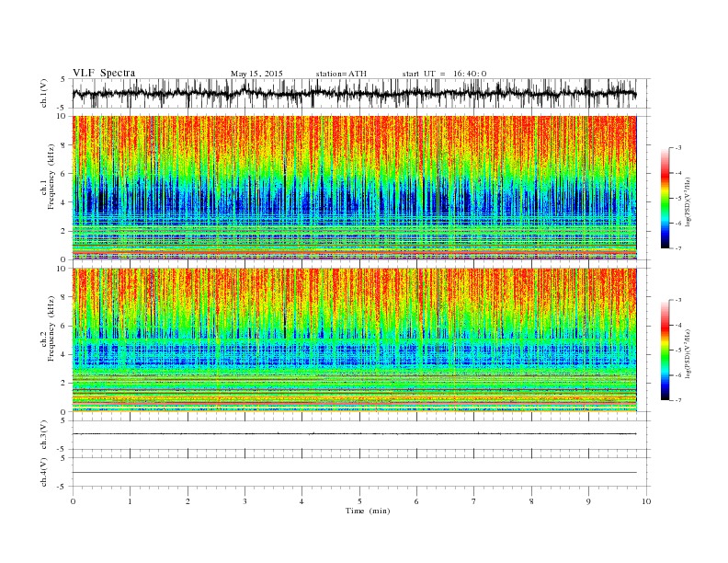Viewport: 728px width, 563px height.
Task: Click the time axis tick label "3"
Action: pyautogui.click(x=245, y=501)
